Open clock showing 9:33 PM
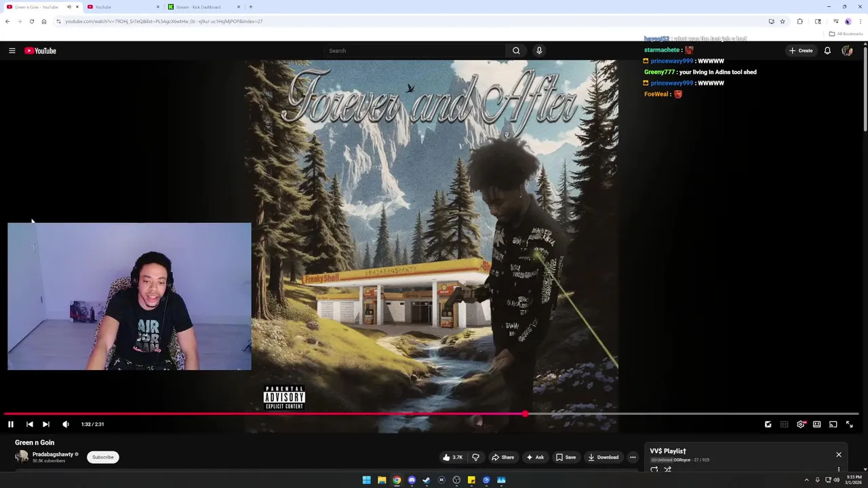The height and width of the screenshot is (488, 868). click(852, 480)
